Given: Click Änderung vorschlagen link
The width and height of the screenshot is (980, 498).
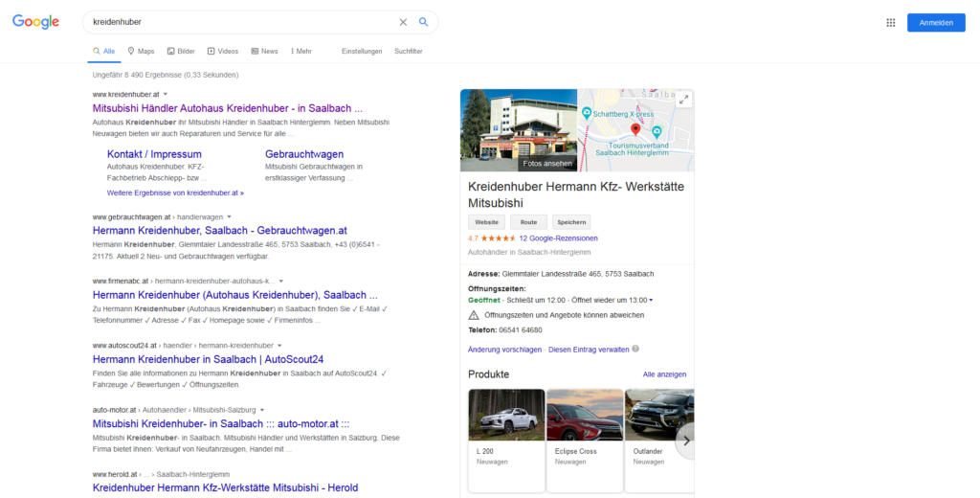Looking at the screenshot, I should [x=504, y=350].
